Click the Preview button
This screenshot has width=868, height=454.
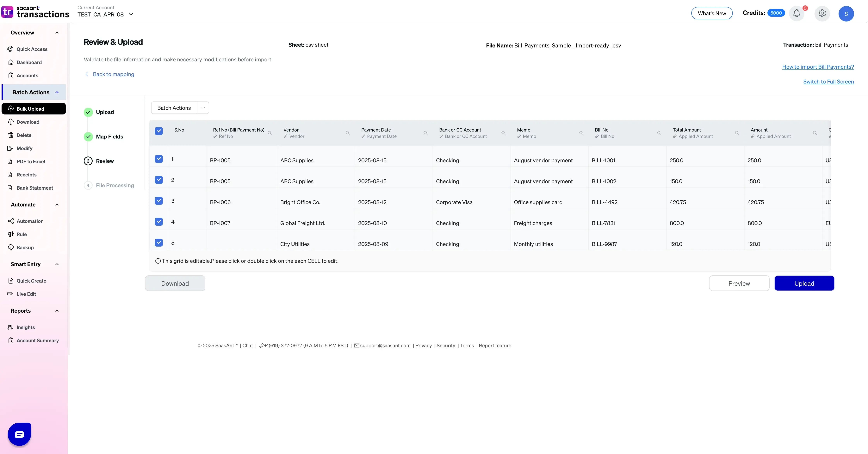[x=739, y=283]
